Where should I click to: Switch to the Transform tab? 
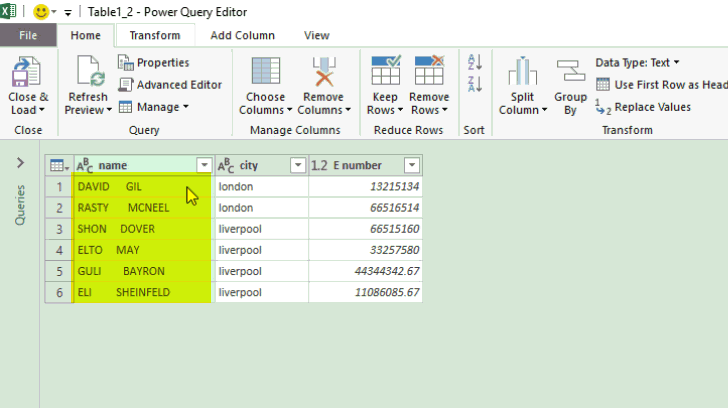coord(155,35)
